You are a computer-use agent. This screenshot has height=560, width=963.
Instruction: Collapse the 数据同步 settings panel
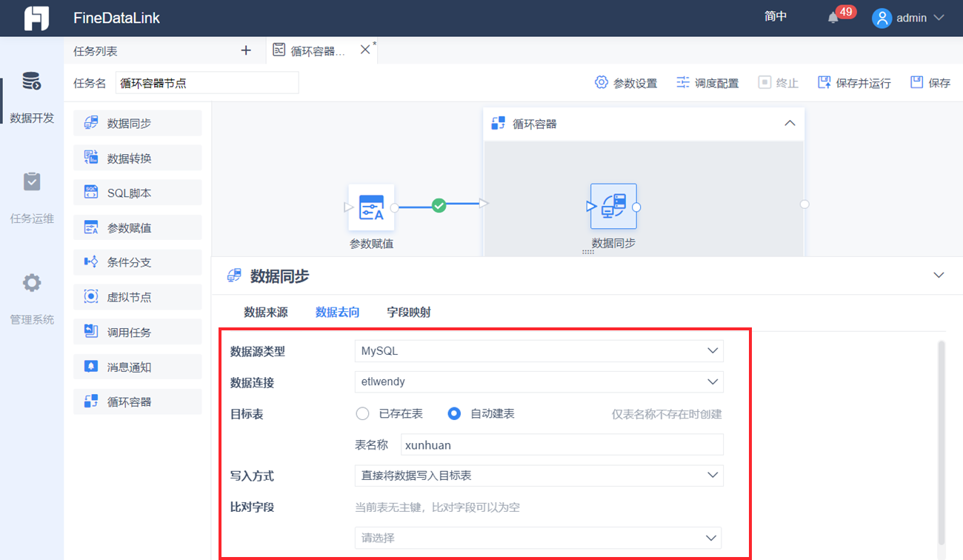[939, 276]
